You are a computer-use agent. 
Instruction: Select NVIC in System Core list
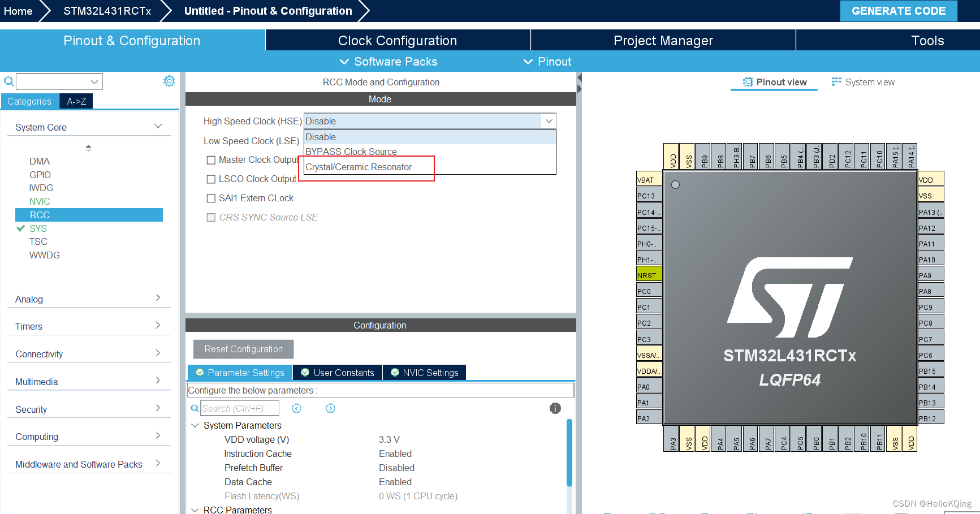(x=40, y=201)
